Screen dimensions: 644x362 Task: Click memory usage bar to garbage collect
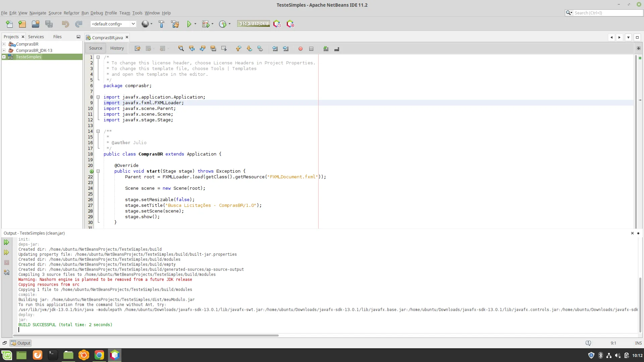click(x=254, y=24)
